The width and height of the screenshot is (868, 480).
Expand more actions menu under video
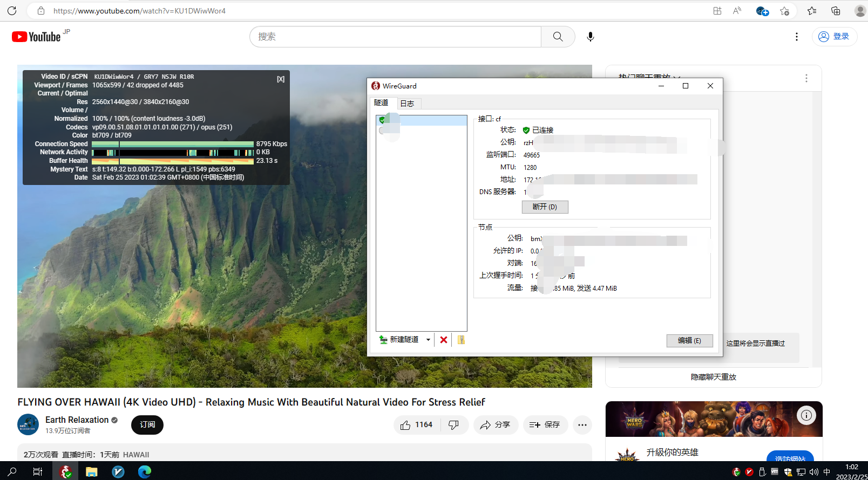point(582,425)
